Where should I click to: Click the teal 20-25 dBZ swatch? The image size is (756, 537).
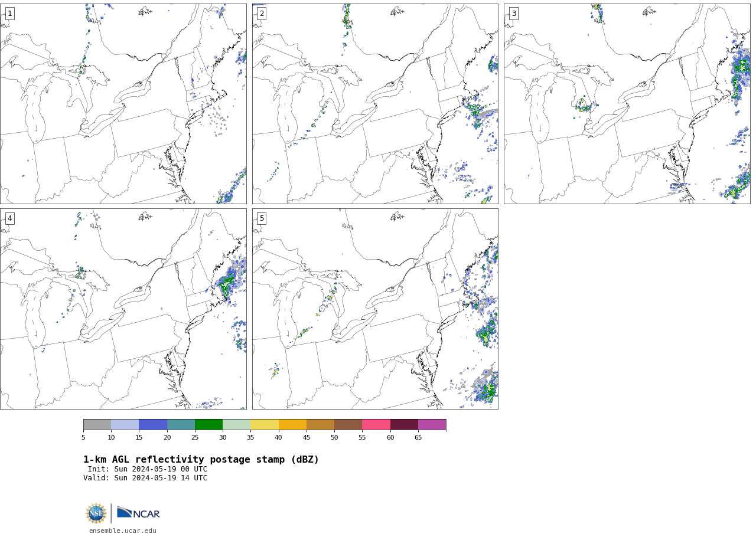(x=181, y=425)
